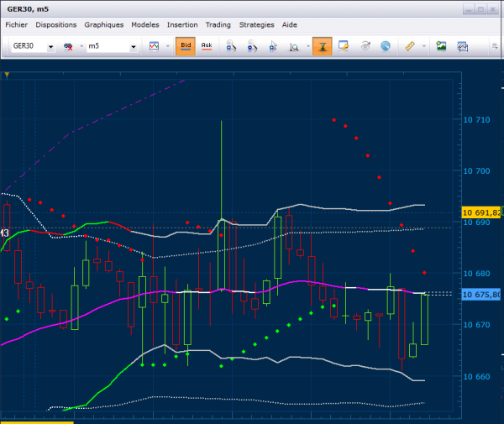Viewport: 504px width, 424px height.
Task: Click the zoom out magnifier icon
Action: pos(252,46)
